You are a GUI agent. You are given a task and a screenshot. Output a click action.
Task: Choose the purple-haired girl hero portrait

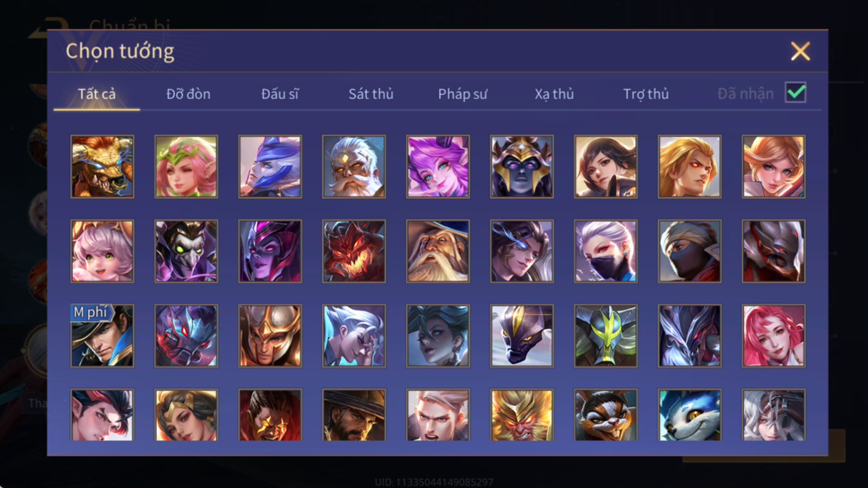coord(438,166)
